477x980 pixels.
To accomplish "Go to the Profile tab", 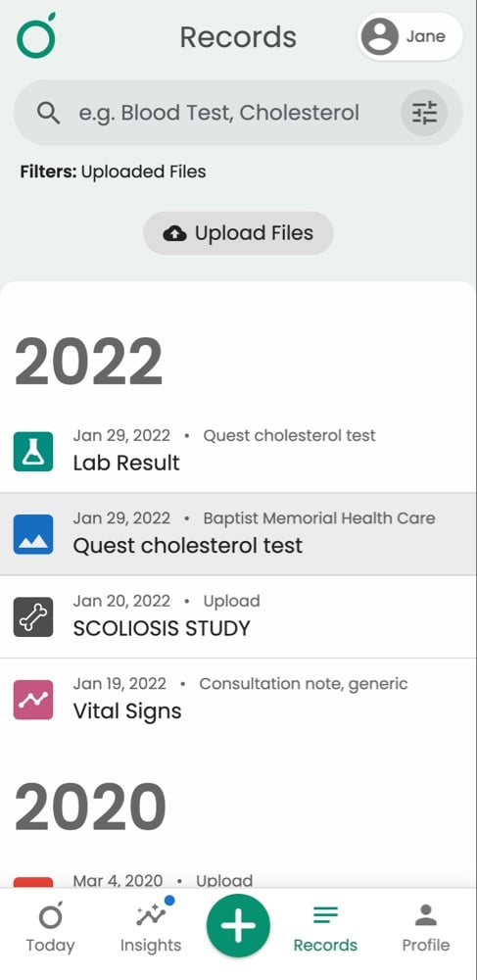I will [x=426, y=928].
